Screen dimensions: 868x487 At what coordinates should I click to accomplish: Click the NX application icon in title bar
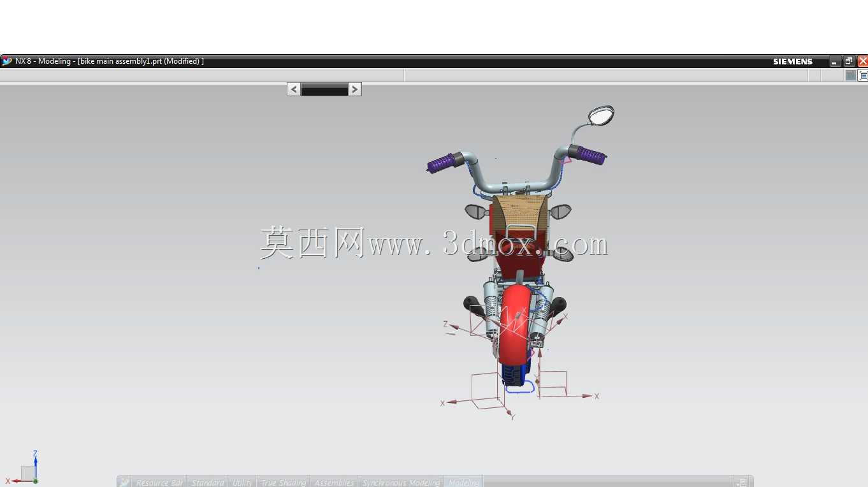[7, 61]
